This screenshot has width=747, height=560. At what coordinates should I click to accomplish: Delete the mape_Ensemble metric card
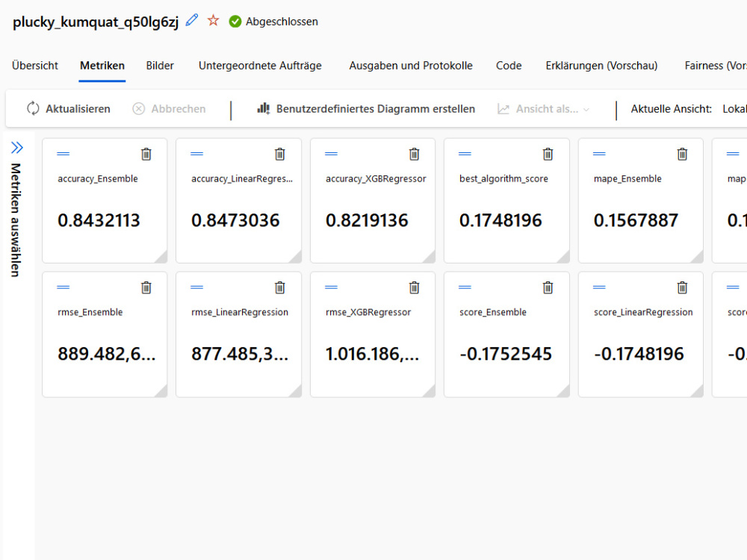click(682, 154)
